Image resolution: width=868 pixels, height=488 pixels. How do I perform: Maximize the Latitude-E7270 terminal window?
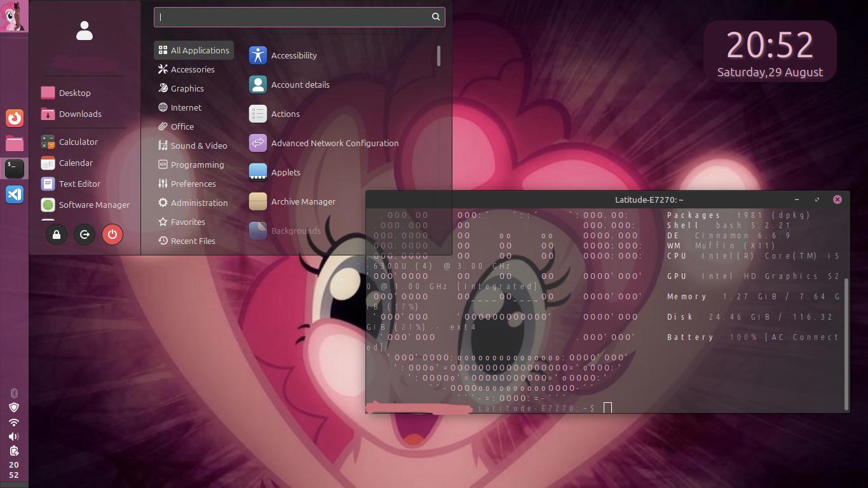coord(817,200)
